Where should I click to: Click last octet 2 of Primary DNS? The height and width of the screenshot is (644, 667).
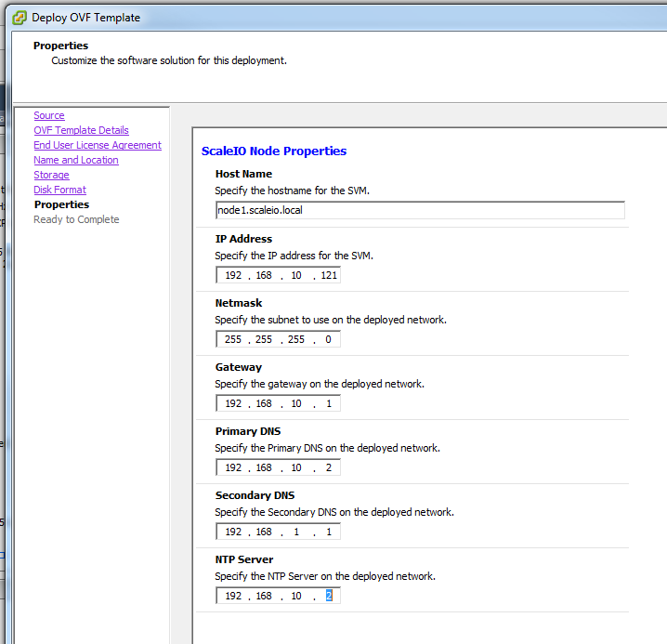point(329,467)
